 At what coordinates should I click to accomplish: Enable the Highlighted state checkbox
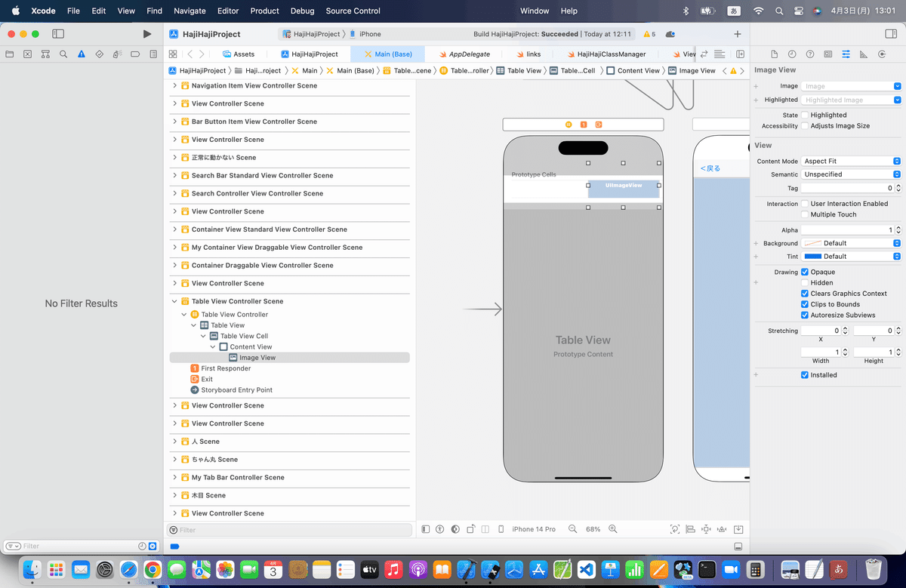point(805,115)
